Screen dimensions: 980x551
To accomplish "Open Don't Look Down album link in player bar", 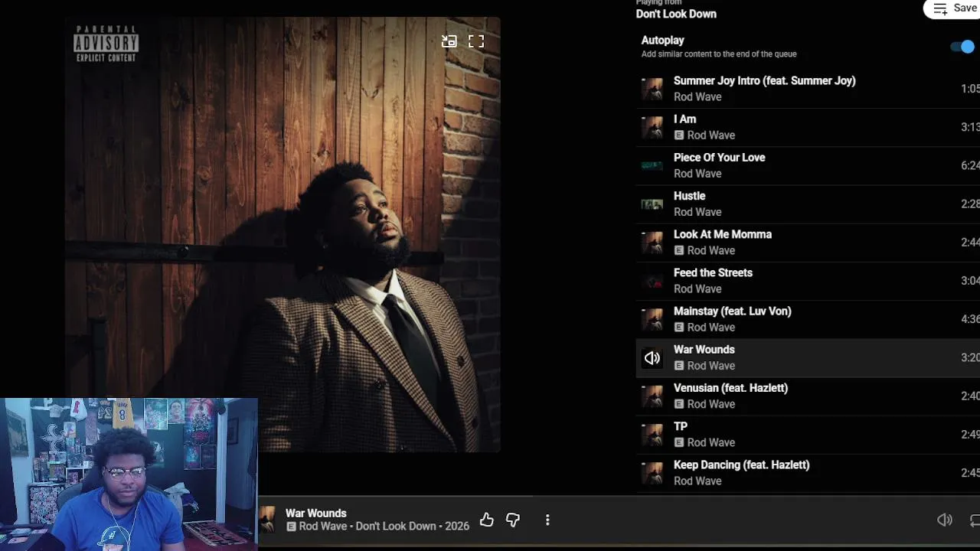I will [396, 527].
